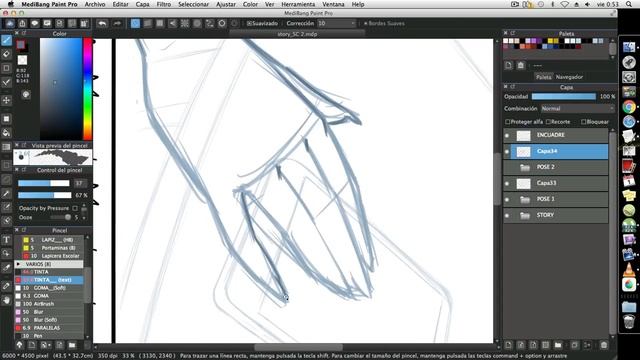Select the Capa33 layer

(x=560, y=183)
